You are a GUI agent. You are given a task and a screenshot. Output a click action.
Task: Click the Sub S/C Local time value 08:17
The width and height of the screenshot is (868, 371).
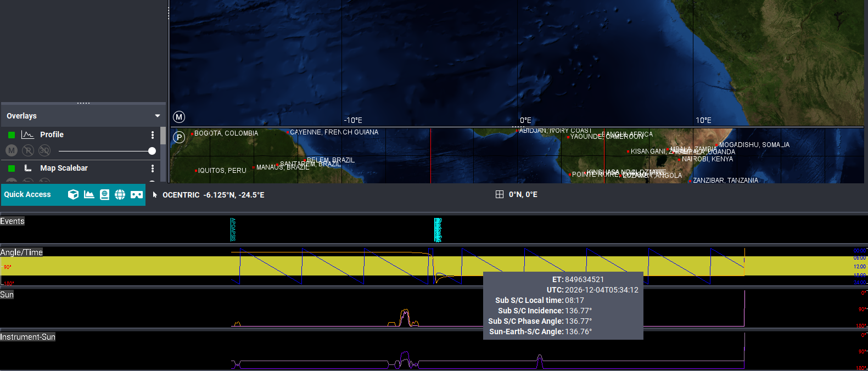coord(574,300)
